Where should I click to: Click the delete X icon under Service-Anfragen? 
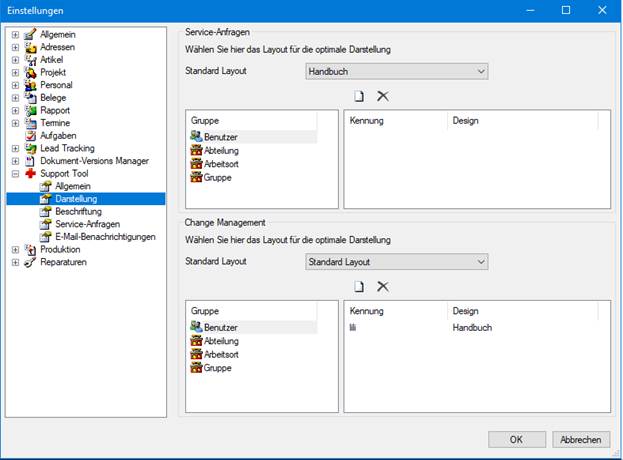383,96
